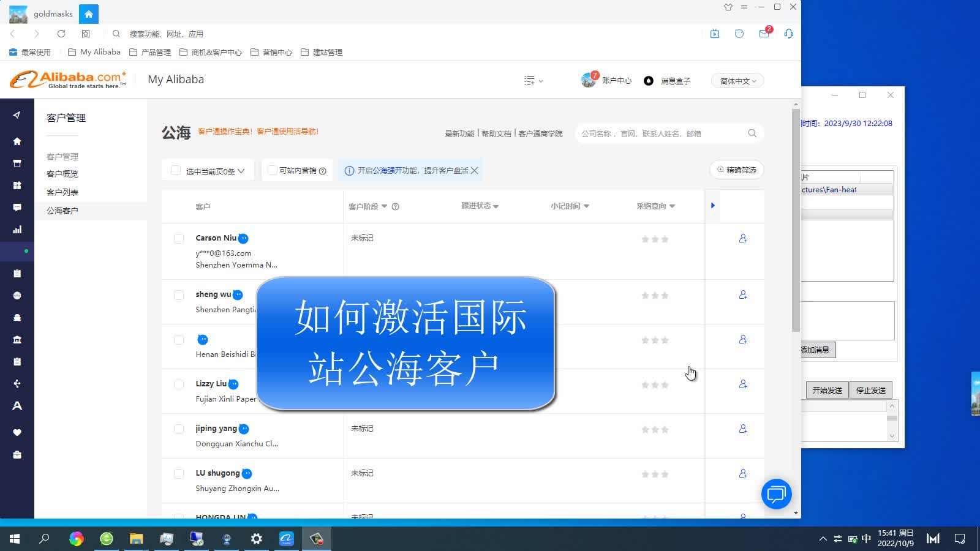This screenshot has height=551, width=980.
Task: Open Windows Start menu
Action: pyautogui.click(x=15, y=539)
